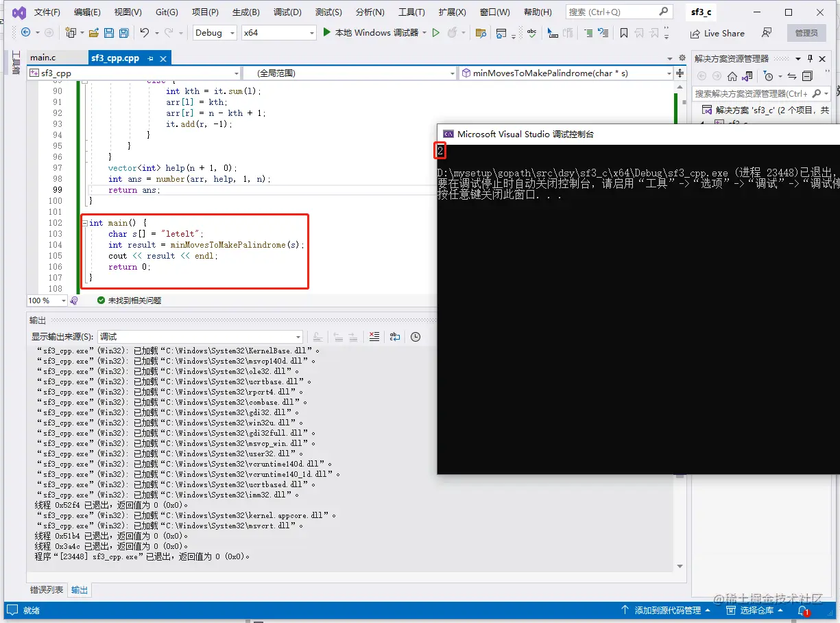Open the 调试(D) menu
Image resolution: width=840 pixels, height=623 pixels.
(287, 12)
